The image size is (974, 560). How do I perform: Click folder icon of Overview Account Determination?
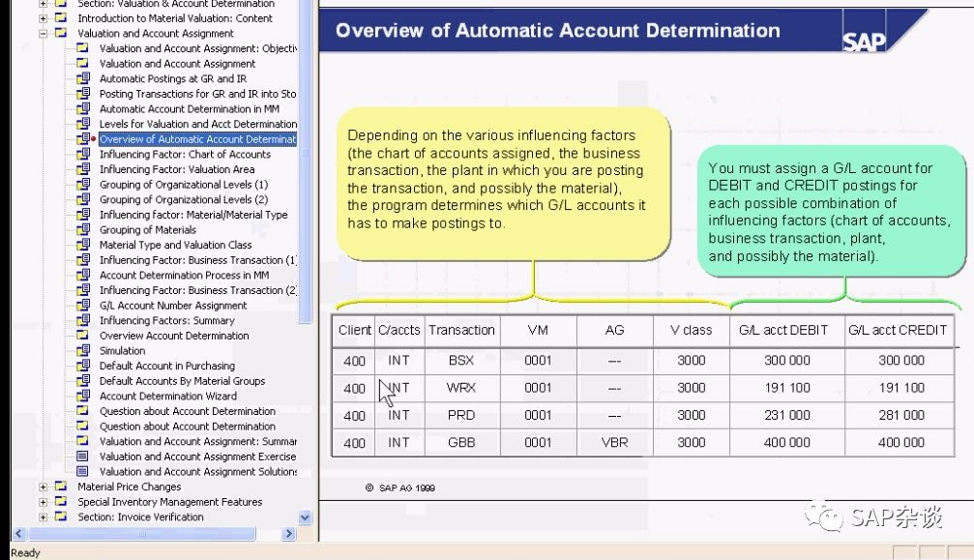tap(82, 336)
